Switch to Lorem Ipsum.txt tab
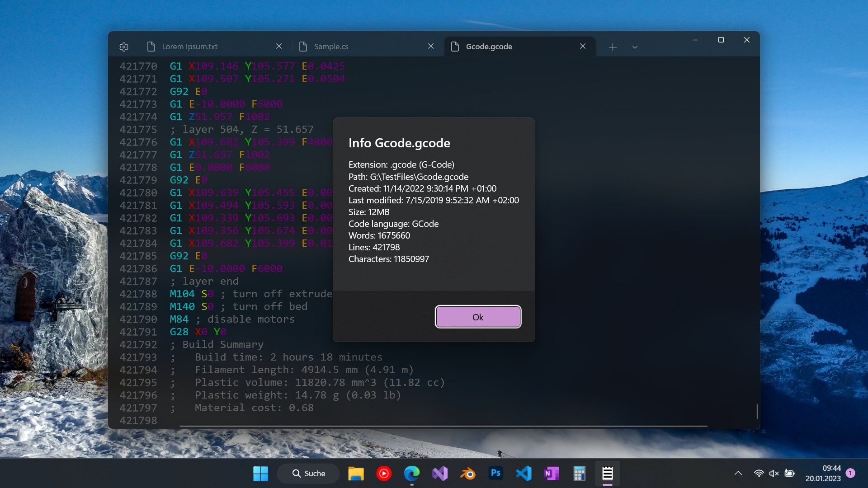This screenshot has width=868, height=488. (190, 47)
